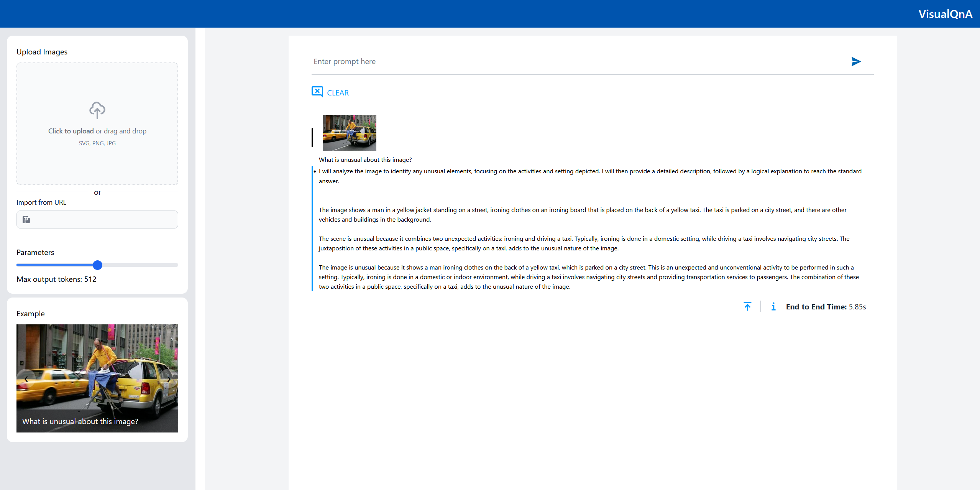This screenshot has width=980, height=490.
Task: Click the right end of the tokens slider track
Action: (176, 265)
